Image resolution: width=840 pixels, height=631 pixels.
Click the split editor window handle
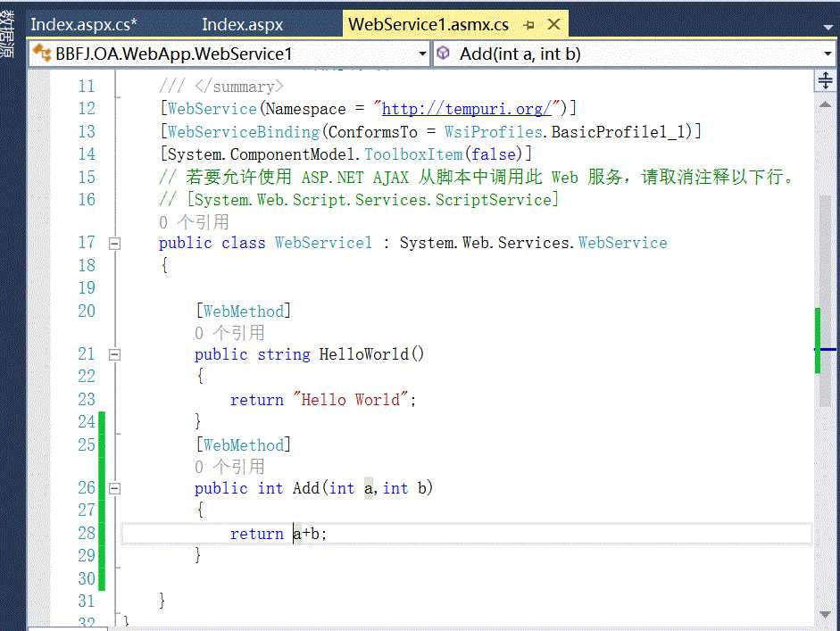(x=826, y=80)
